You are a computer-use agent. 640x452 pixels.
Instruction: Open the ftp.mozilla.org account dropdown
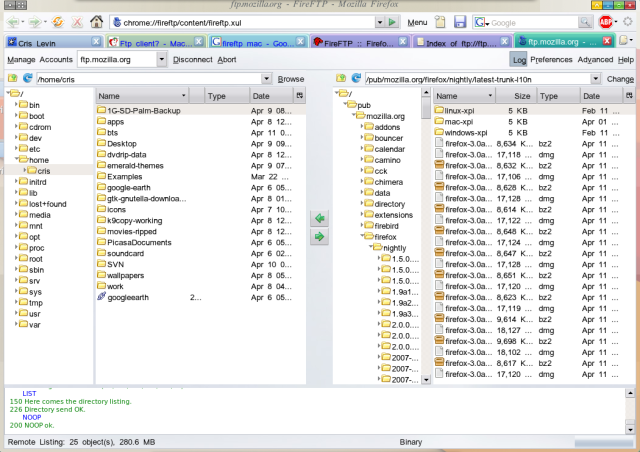[x=162, y=60]
